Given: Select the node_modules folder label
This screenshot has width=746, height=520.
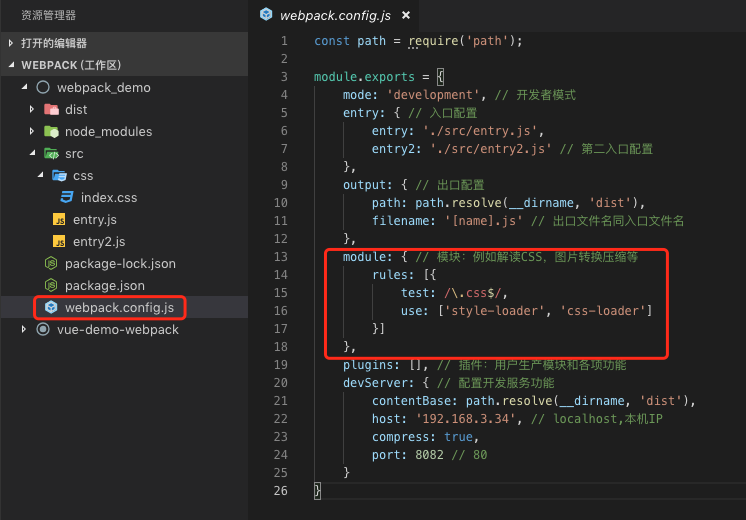Looking at the screenshot, I should 108,132.
